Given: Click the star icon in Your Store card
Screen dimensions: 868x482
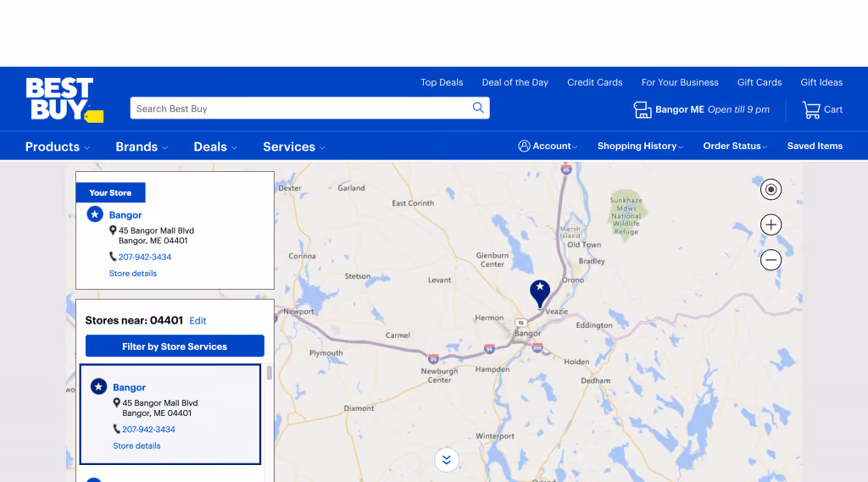Looking at the screenshot, I should (x=95, y=214).
